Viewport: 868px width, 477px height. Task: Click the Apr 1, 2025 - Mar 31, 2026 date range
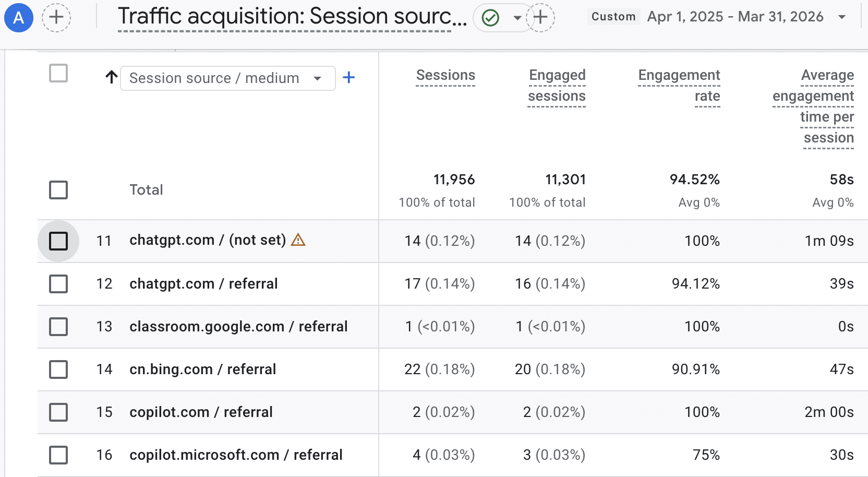pos(735,17)
